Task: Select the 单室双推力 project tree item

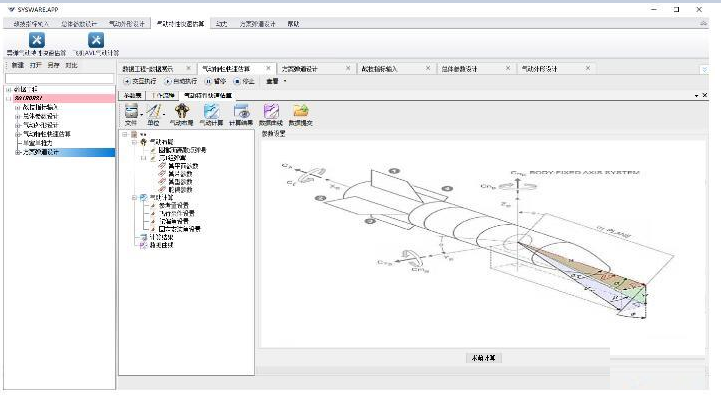Action: coord(38,143)
